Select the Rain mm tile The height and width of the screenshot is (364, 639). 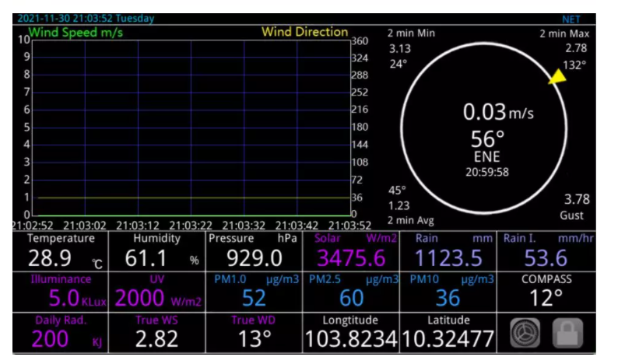pos(448,250)
